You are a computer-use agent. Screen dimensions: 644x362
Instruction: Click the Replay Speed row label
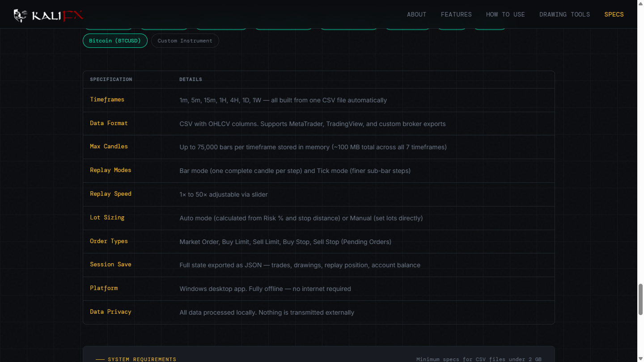pyautogui.click(x=110, y=194)
